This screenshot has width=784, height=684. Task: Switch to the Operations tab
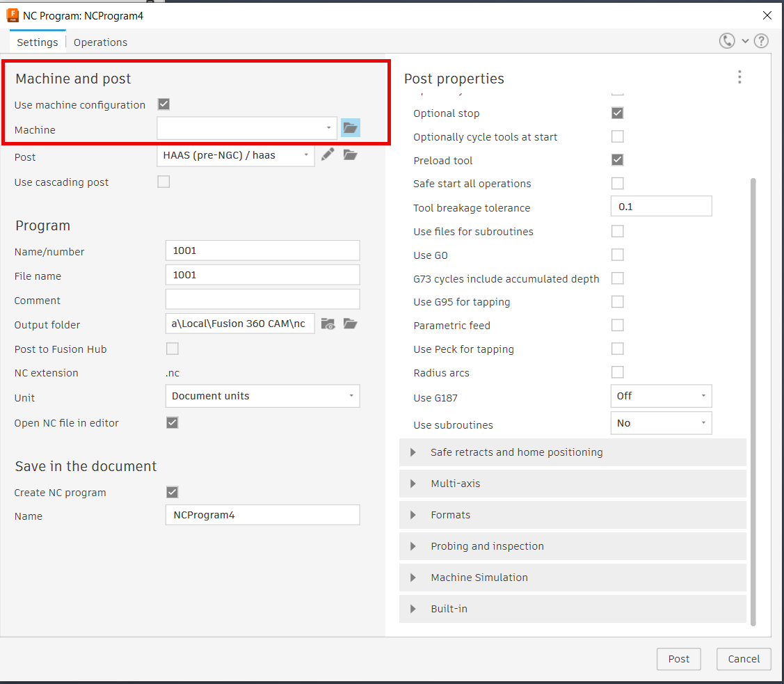tap(100, 42)
